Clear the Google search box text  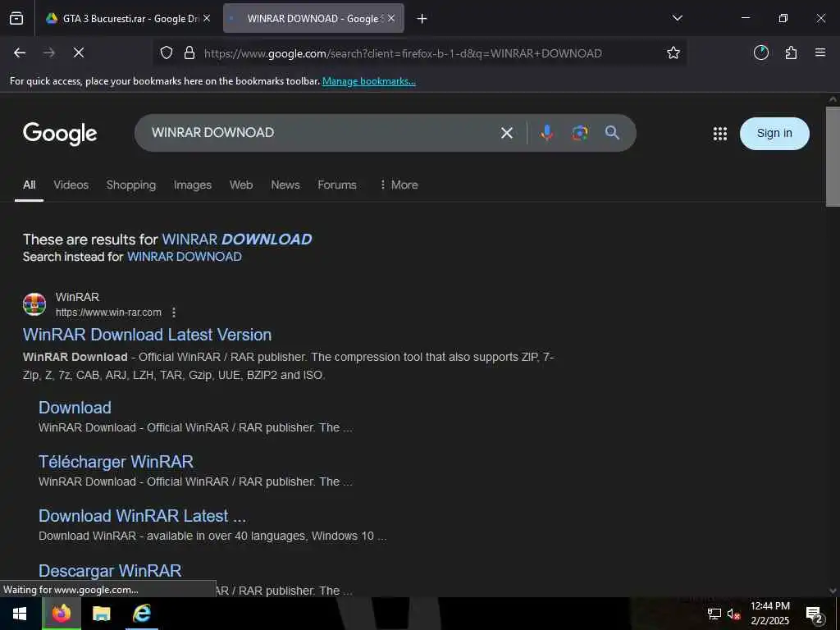[507, 133]
